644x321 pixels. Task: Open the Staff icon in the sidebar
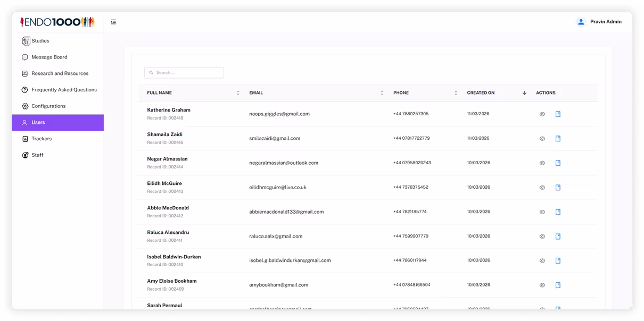tap(24, 155)
